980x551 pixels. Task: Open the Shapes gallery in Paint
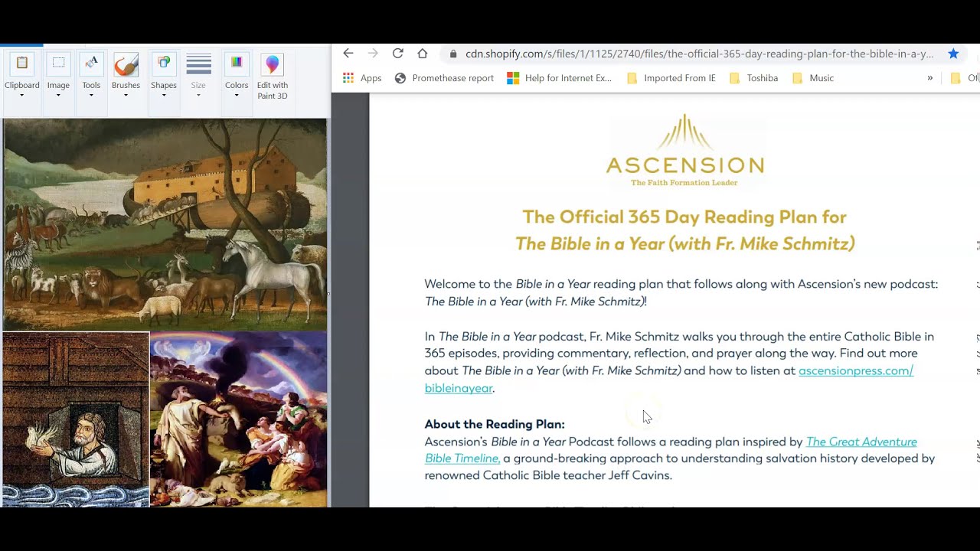point(163,77)
